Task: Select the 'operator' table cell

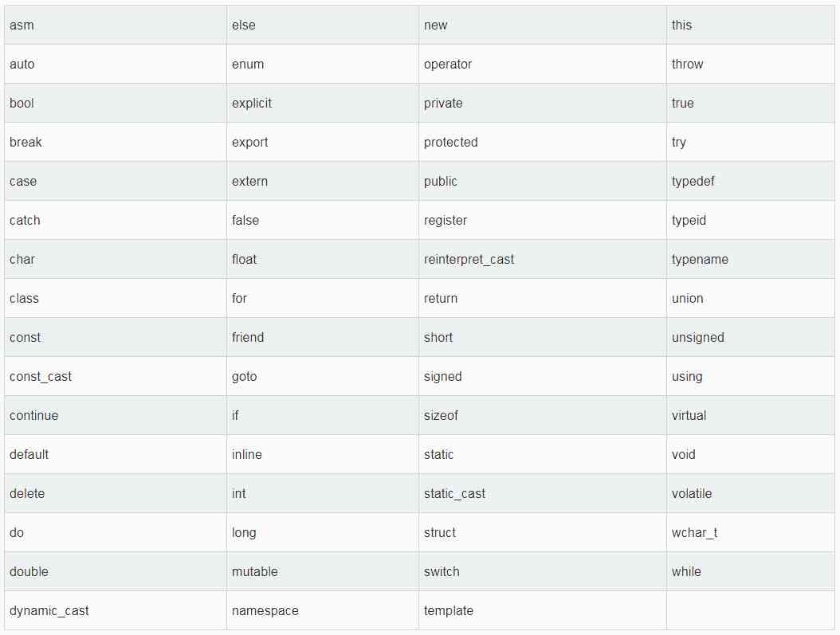Action: coord(543,65)
